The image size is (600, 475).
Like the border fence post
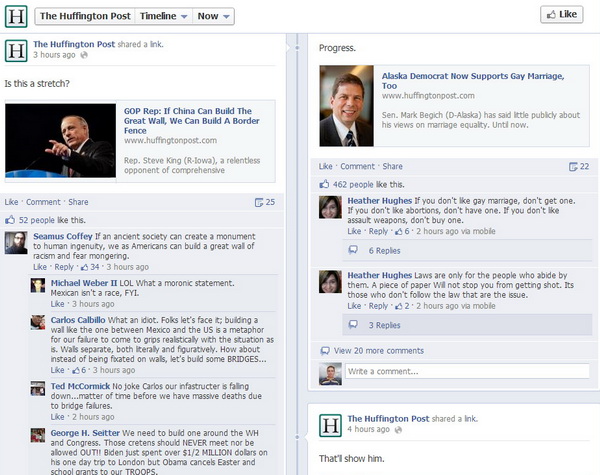click(x=11, y=202)
